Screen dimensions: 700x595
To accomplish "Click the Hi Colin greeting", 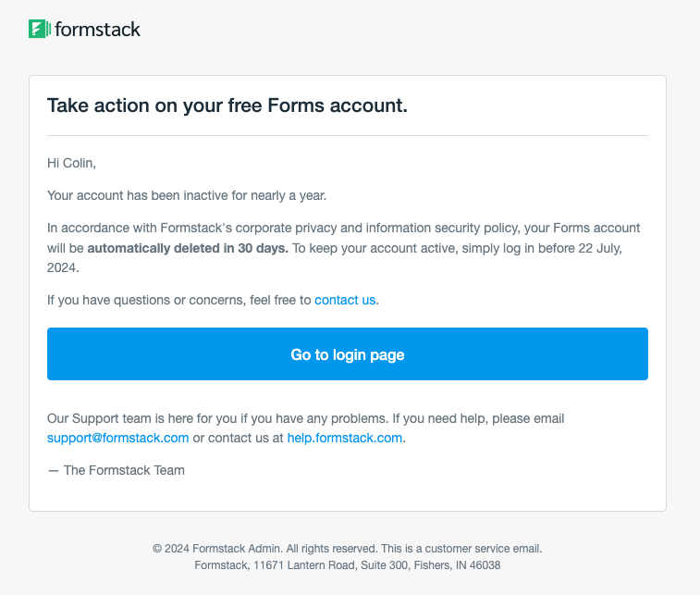I will coord(71,163).
